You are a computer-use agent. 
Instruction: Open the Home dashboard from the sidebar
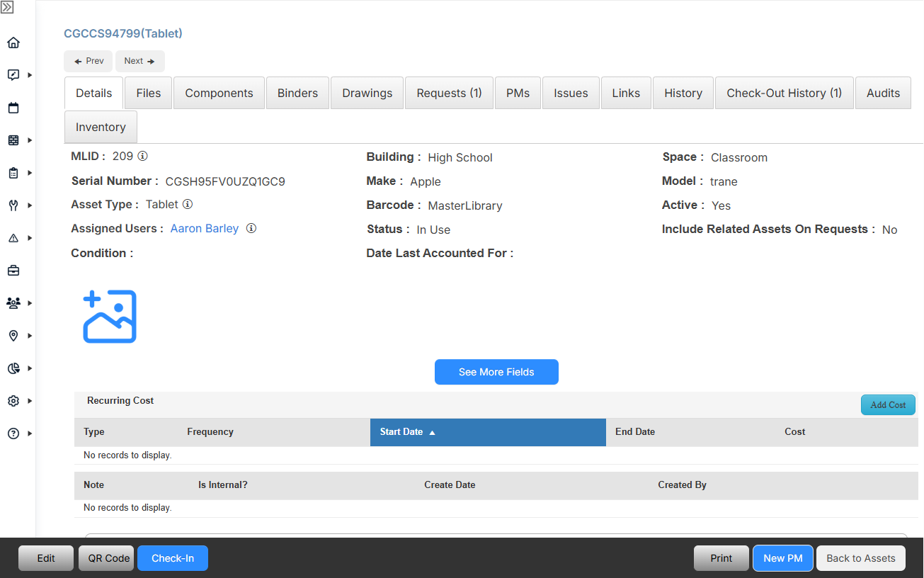pyautogui.click(x=13, y=42)
